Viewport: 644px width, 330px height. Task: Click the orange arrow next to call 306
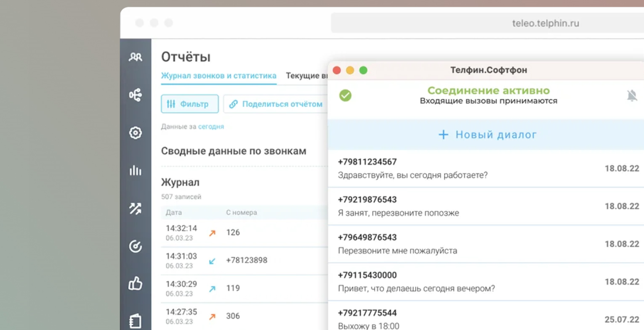click(212, 317)
